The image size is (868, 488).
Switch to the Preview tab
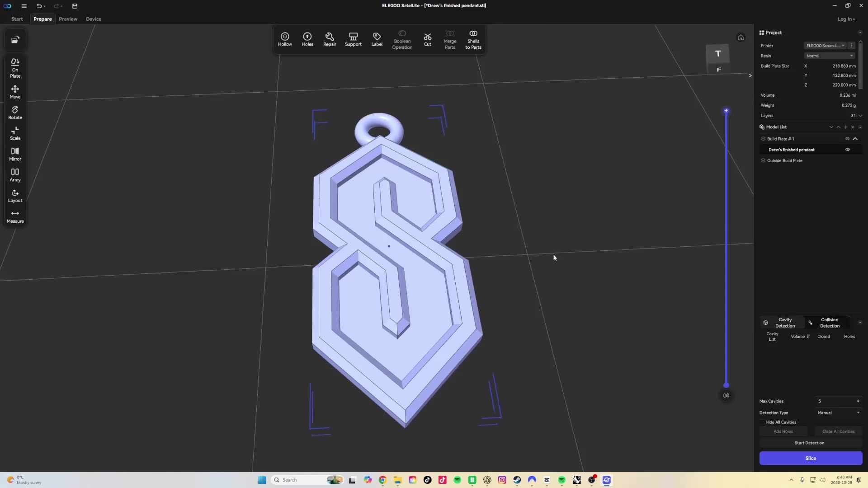click(68, 19)
